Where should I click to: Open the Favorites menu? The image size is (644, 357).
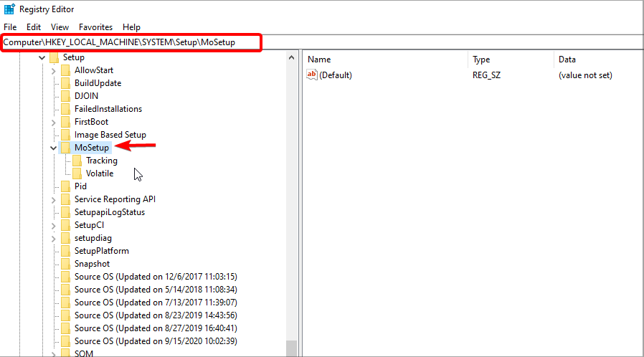click(x=95, y=27)
